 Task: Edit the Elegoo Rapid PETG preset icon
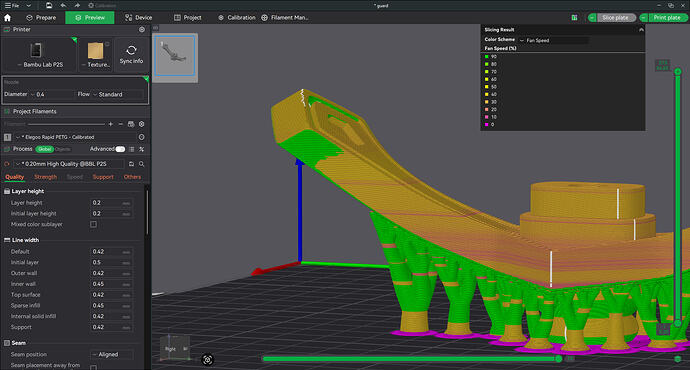(141, 137)
